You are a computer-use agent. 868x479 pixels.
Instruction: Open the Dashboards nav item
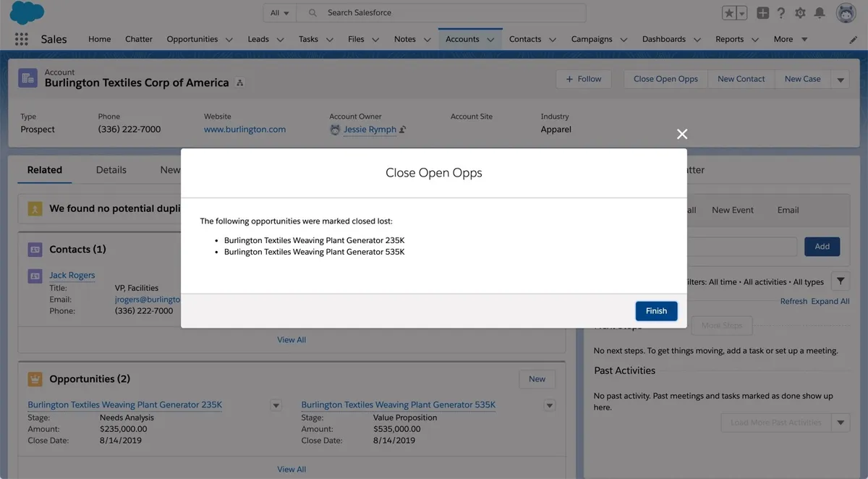[664, 39]
